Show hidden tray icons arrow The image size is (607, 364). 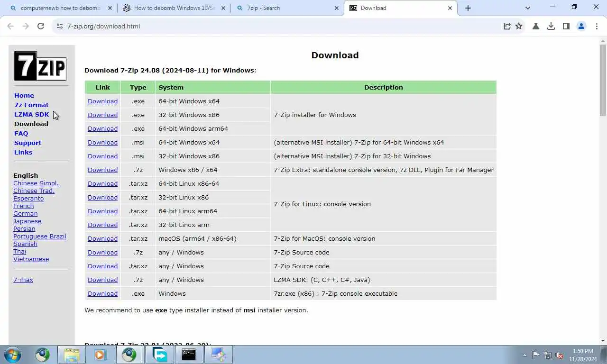click(x=524, y=355)
